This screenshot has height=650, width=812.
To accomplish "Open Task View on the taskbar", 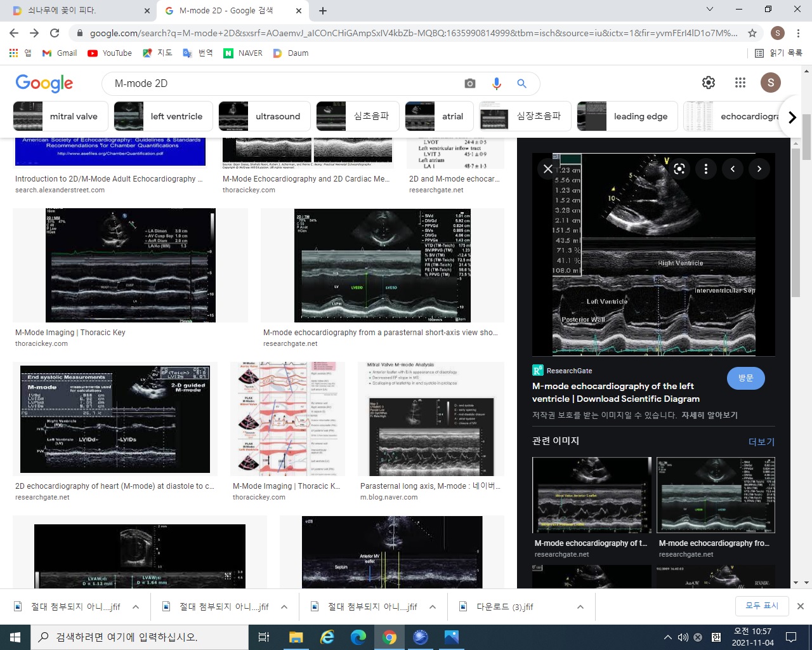I will pos(264,637).
